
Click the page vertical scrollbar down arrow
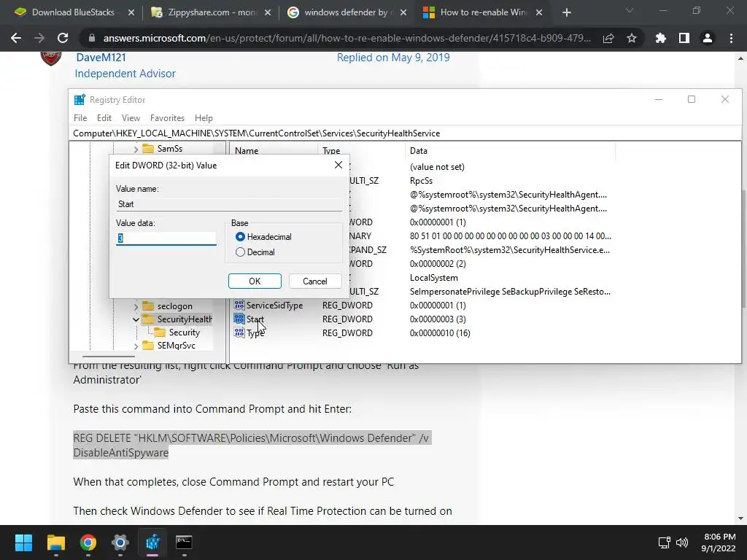(x=741, y=518)
